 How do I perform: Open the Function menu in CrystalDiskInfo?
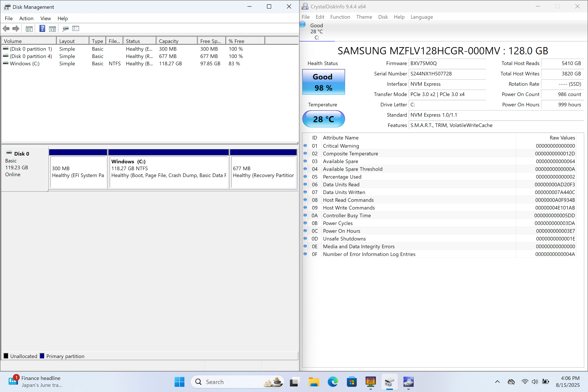point(340,17)
